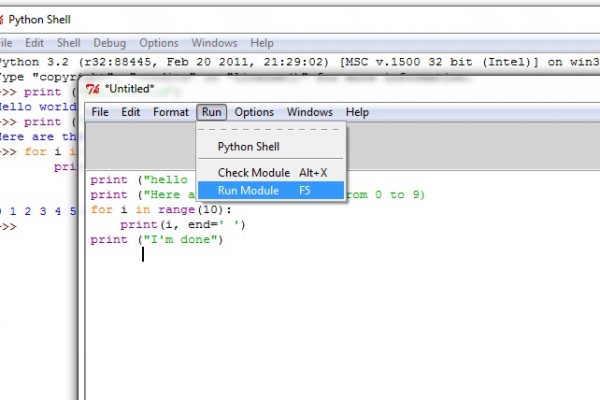600x400 pixels.
Task: Select Check Module in the Run menu
Action: [x=271, y=173]
